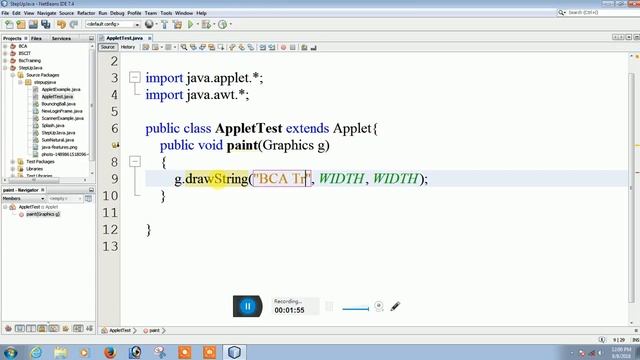This screenshot has width=640, height=360.
Task: Open the Debug menu
Action: click(x=117, y=13)
